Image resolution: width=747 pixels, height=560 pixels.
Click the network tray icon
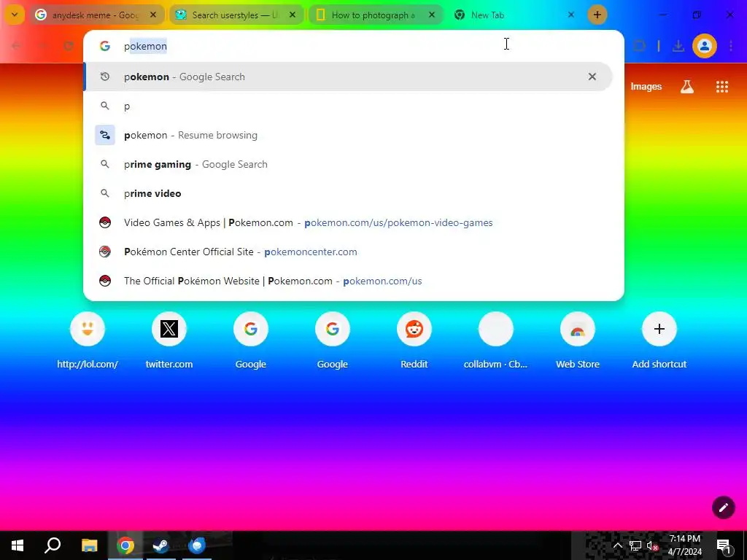pyautogui.click(x=635, y=545)
